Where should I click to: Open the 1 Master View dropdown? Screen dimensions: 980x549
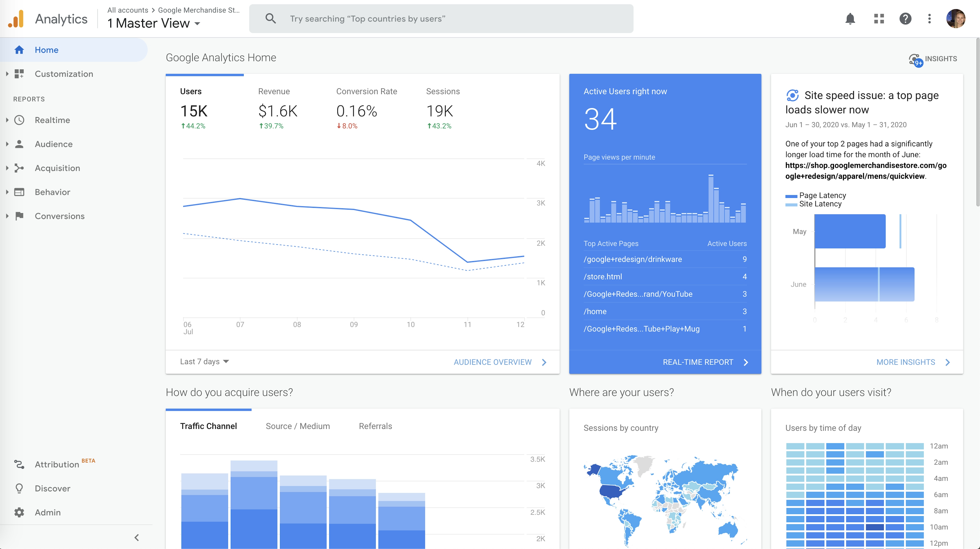point(154,23)
